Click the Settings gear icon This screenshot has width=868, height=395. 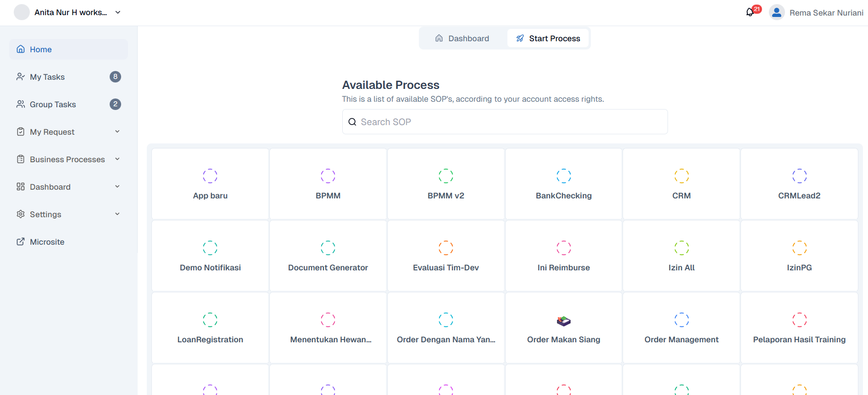point(21,214)
